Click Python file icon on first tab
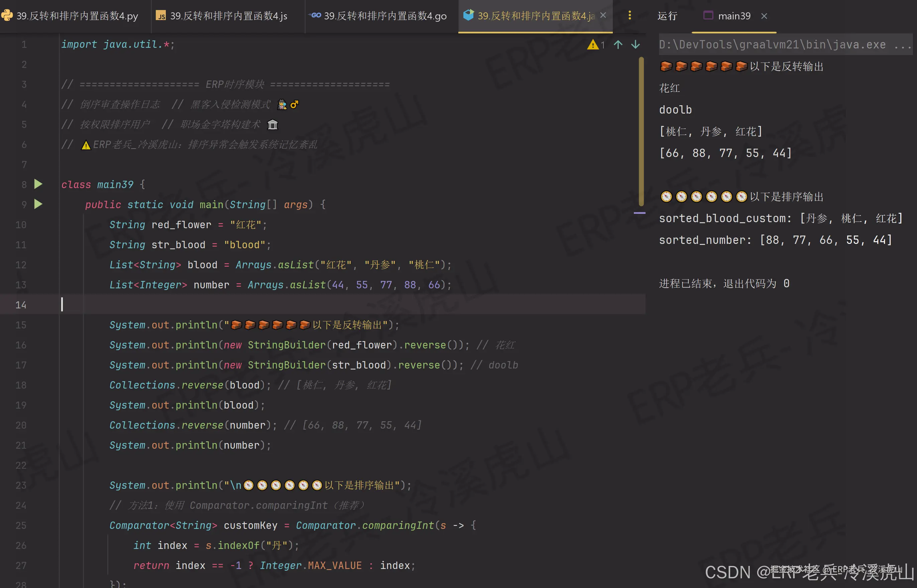This screenshot has height=588, width=917. [7, 16]
